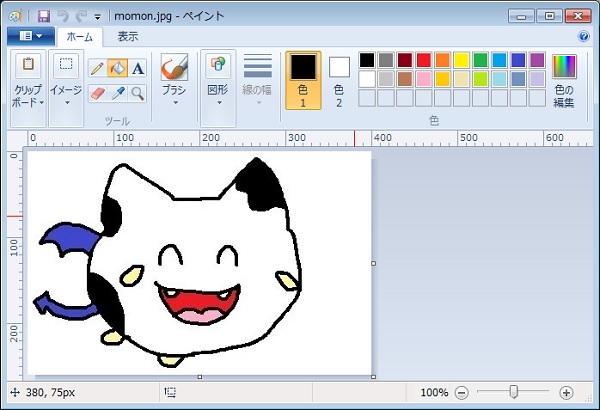
Task: Pick the indigo blue color swatch
Action: 518,60
